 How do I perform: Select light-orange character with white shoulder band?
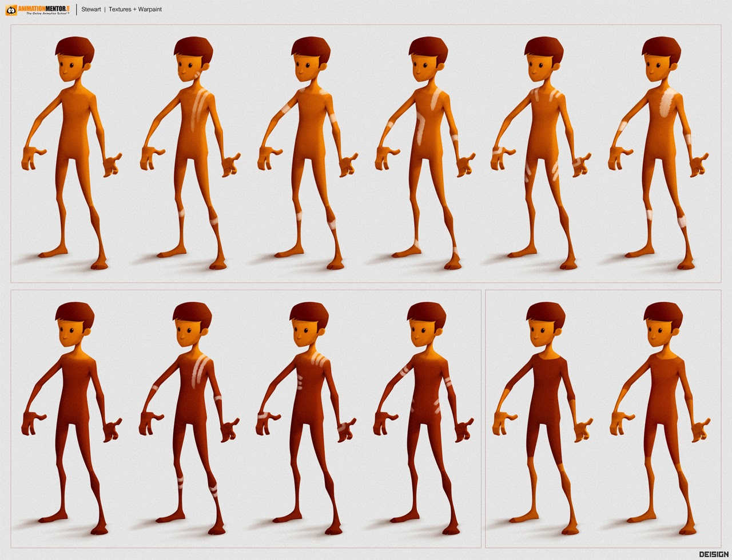coord(307,153)
